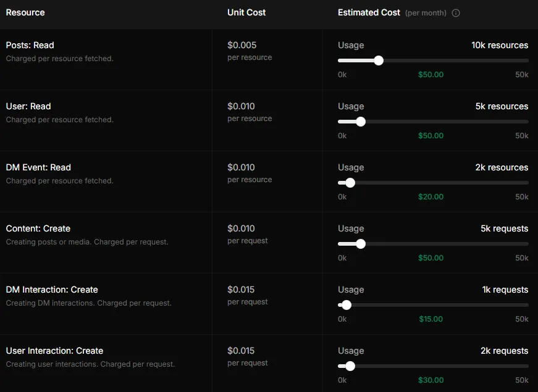Click the DM Interaction: Create row title
Image resolution: width=538 pixels, height=392 pixels.
pos(52,290)
